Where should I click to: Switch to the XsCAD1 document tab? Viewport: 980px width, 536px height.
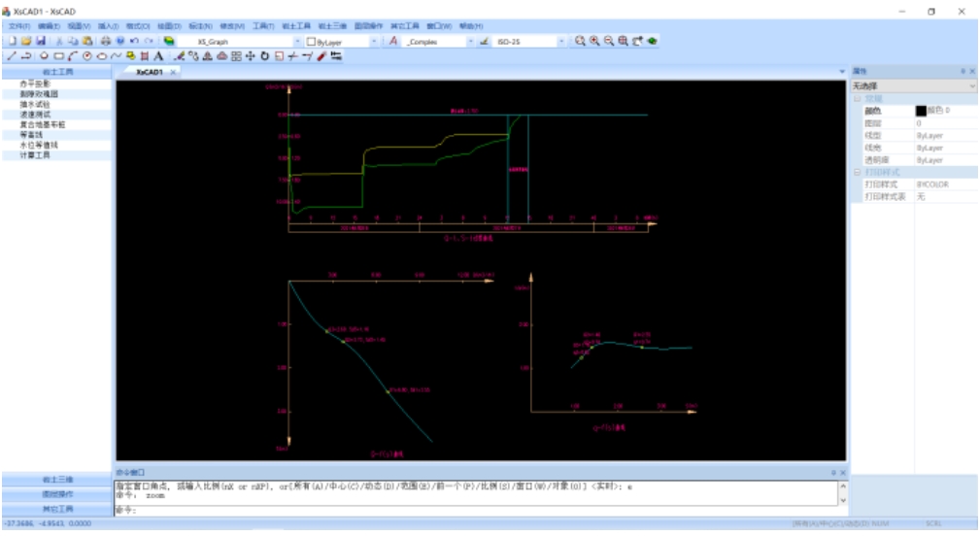coord(150,72)
